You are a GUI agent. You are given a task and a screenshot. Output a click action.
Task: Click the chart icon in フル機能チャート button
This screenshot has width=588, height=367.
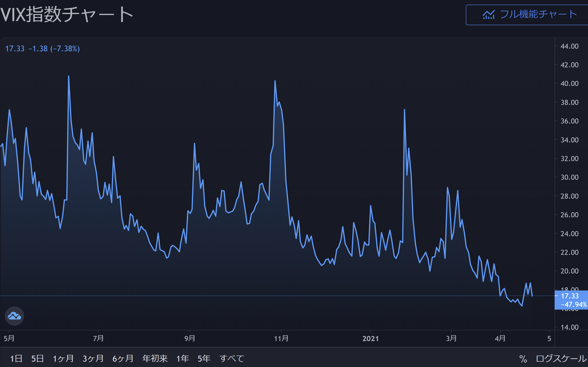point(488,15)
